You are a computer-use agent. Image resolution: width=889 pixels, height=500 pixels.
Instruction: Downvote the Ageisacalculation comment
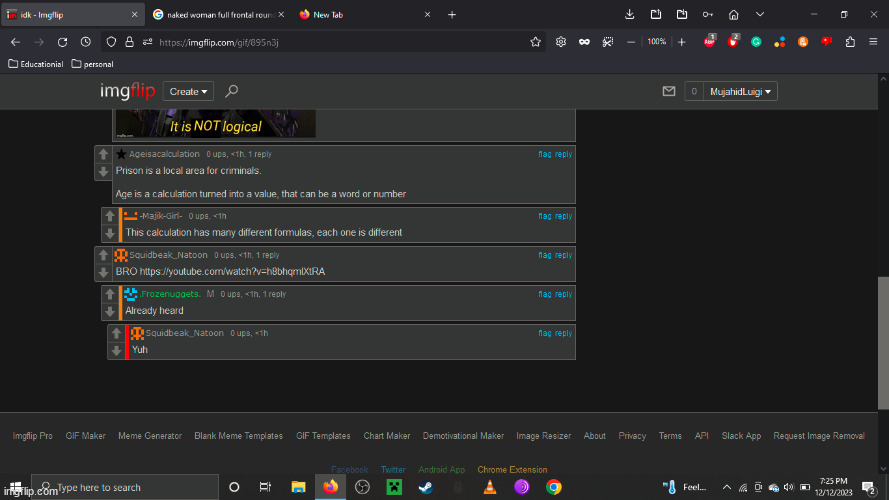[103, 172]
